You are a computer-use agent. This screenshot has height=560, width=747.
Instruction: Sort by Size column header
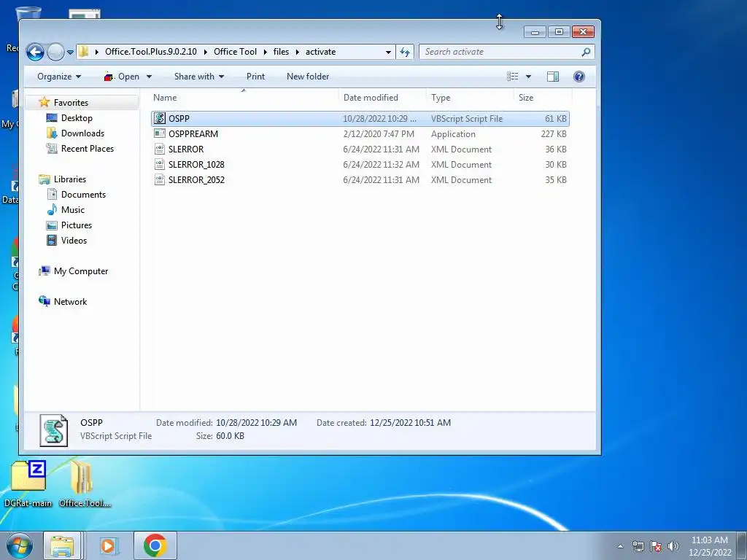pyautogui.click(x=525, y=97)
